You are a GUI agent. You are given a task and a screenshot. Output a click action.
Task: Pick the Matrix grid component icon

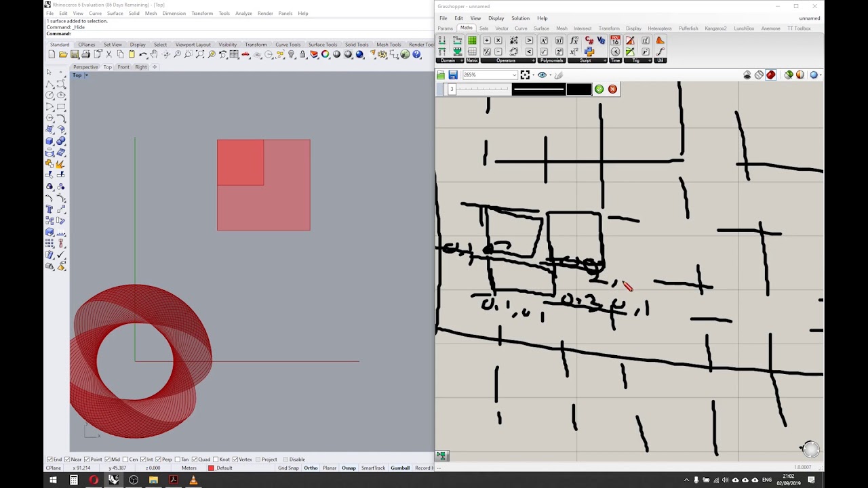click(x=472, y=41)
